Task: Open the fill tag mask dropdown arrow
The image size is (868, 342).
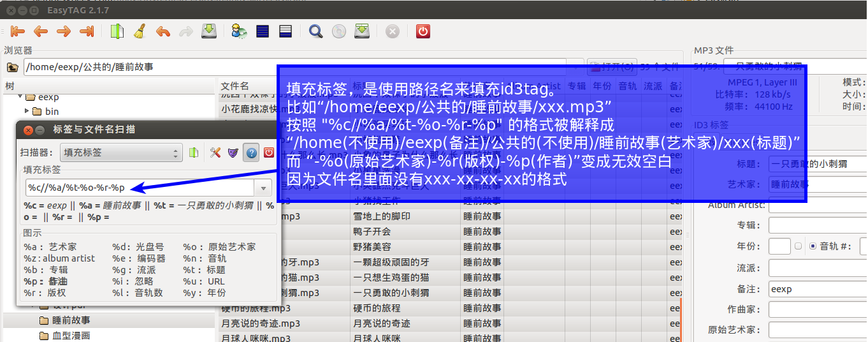Action: click(x=263, y=188)
